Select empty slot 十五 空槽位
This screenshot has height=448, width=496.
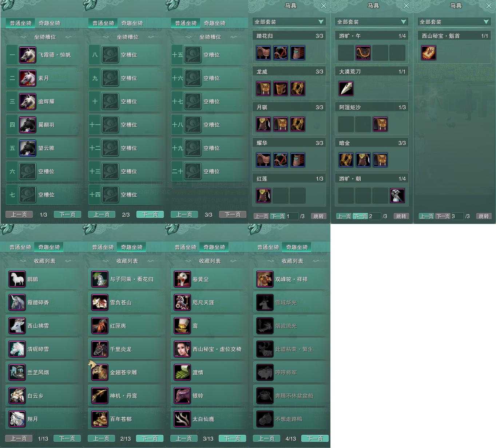[x=209, y=55]
